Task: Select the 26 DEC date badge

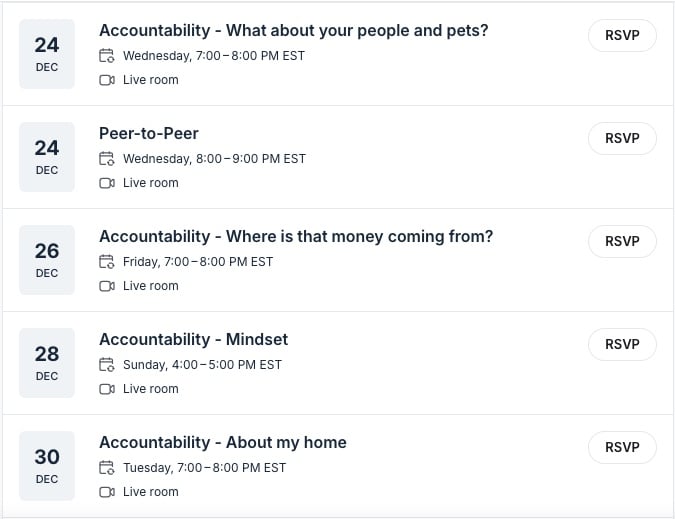Action: pos(47,259)
